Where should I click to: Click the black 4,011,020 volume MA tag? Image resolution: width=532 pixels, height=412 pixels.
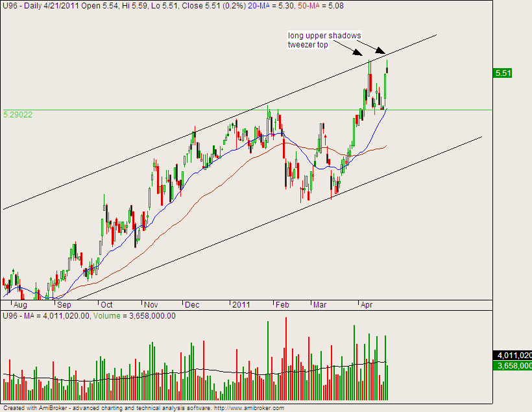(513, 356)
